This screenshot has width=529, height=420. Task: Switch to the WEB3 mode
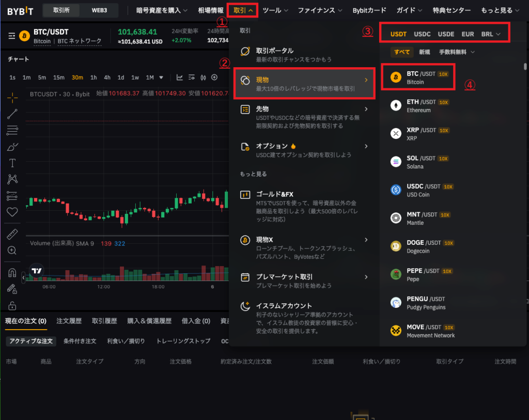click(99, 10)
